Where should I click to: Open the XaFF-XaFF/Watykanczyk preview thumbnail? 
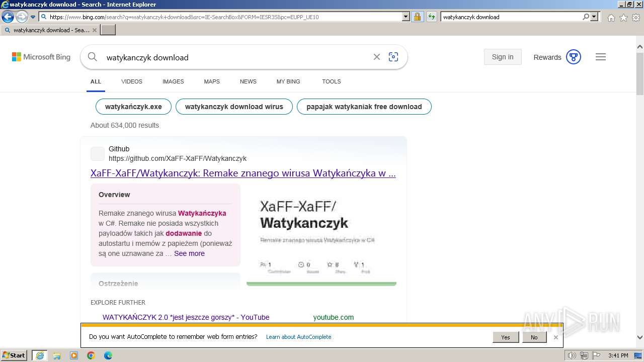click(321, 235)
